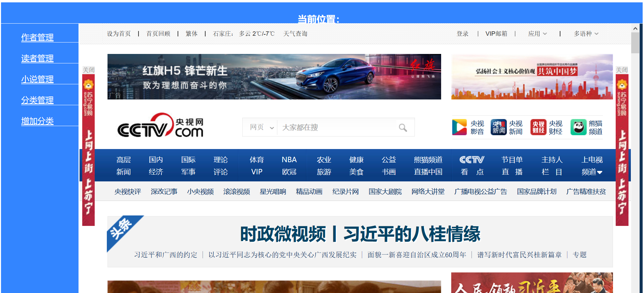644x293 pixels.
Task: Click the vertical scrollbar thumb
Action: (635, 43)
